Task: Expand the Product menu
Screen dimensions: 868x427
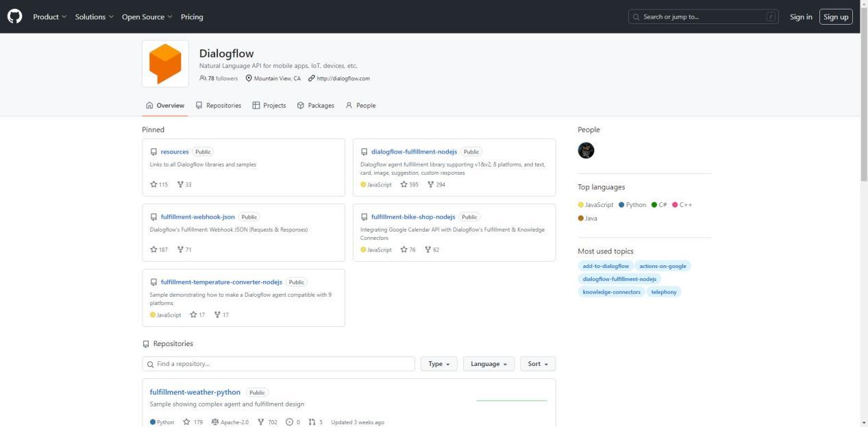Action: [x=49, y=16]
